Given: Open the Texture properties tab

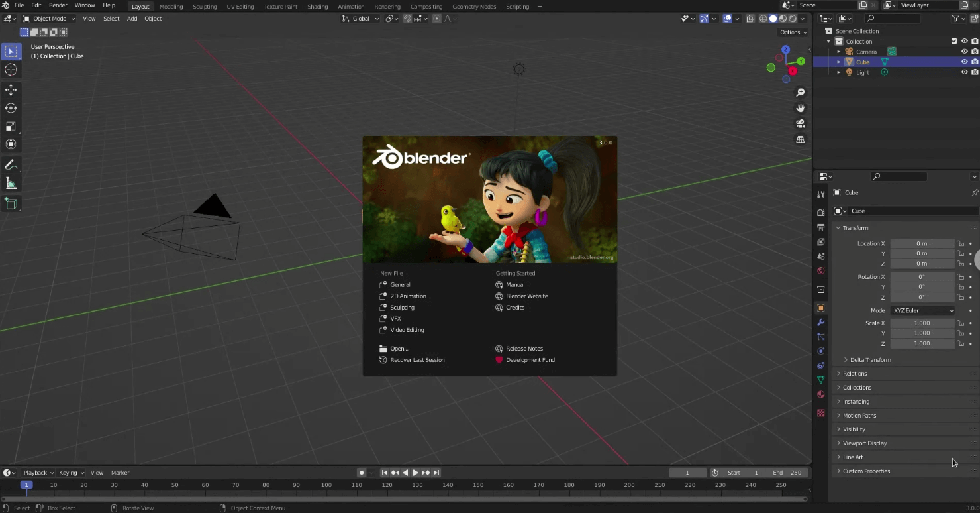Looking at the screenshot, I should [x=821, y=413].
